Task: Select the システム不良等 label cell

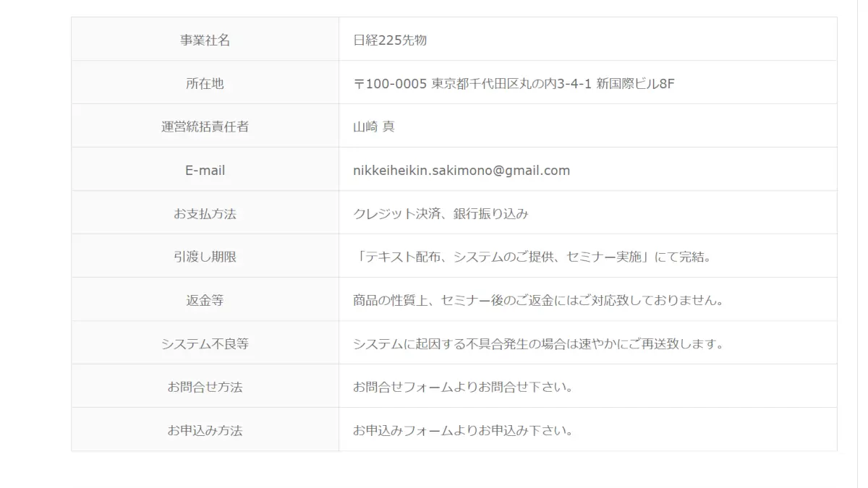Action: pos(205,344)
